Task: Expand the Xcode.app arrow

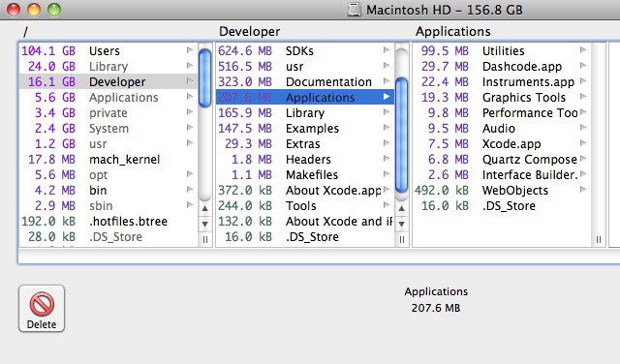Action: pyautogui.click(x=583, y=143)
